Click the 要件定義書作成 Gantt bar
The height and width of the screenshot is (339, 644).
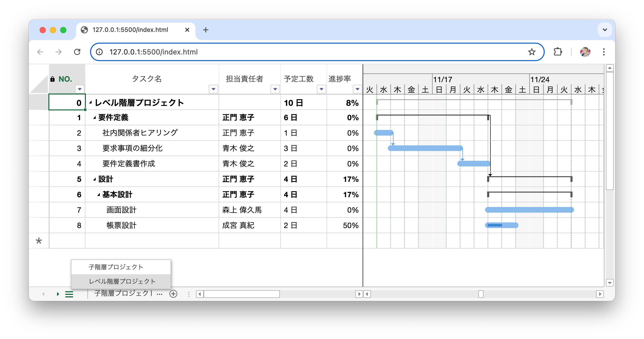point(474,164)
